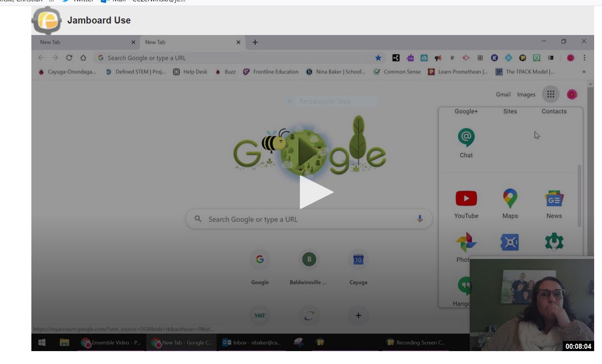Open the Frontline Education bookmark
Screen dimensions: 602x364
[271, 72]
